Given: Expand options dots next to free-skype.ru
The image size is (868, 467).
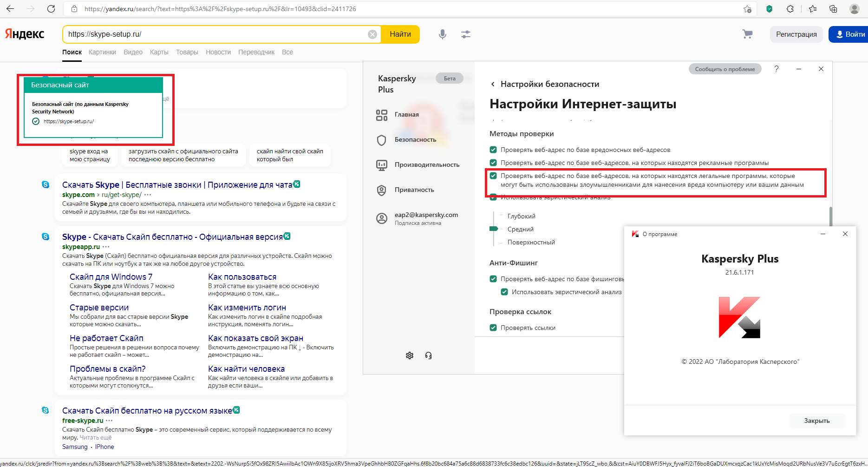Looking at the screenshot, I should pyautogui.click(x=109, y=421).
